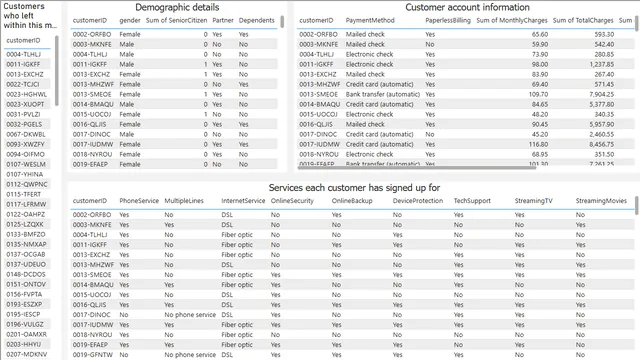Click the Partner column header
This screenshot has height=360, width=640.
click(x=223, y=20)
